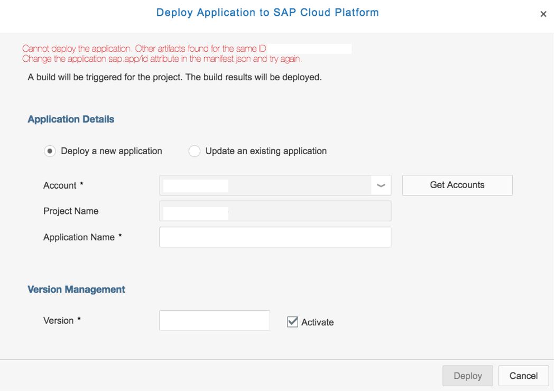Open the Account dropdown arrow

point(381,185)
